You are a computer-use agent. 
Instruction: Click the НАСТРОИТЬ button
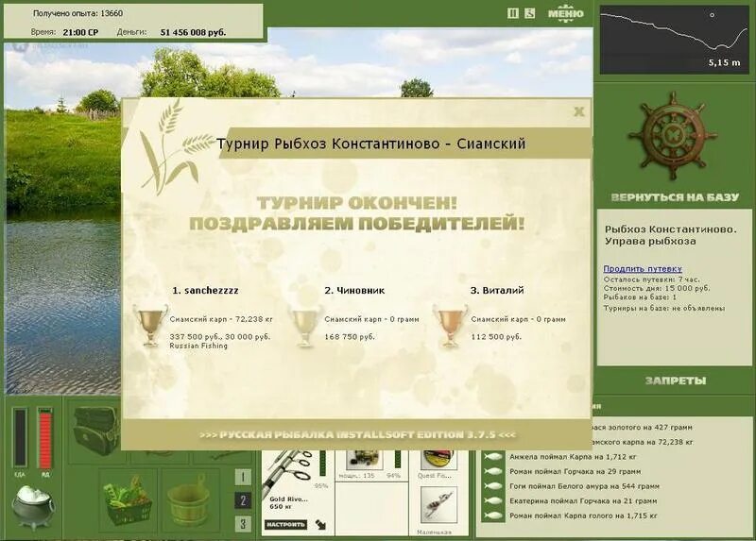coord(285,524)
